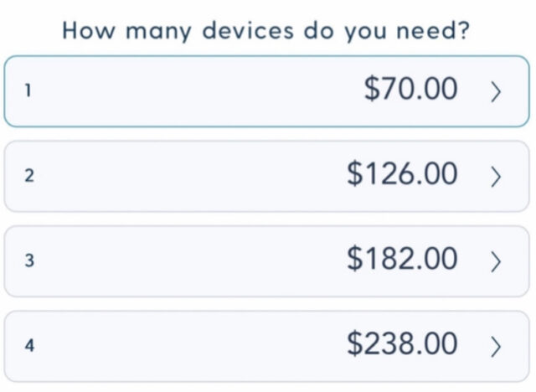Click the middle of the $126.00 card

pyautogui.click(x=266, y=177)
